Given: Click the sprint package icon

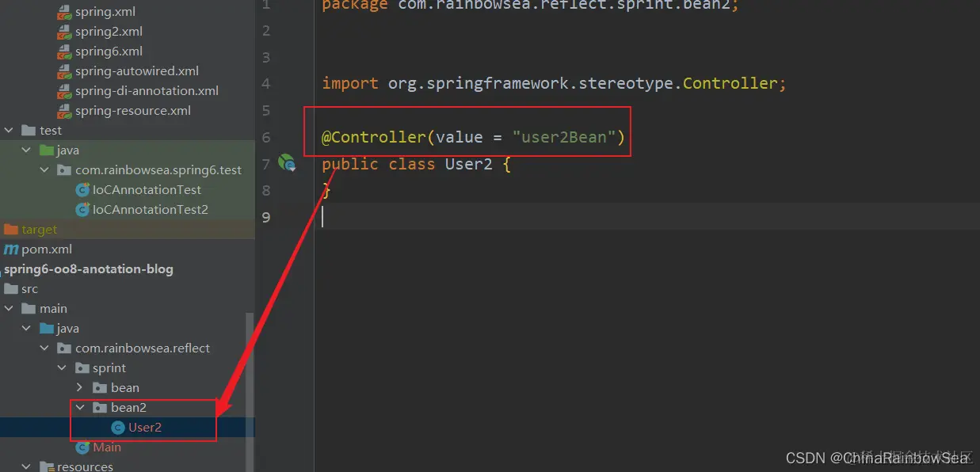Looking at the screenshot, I should tap(82, 368).
